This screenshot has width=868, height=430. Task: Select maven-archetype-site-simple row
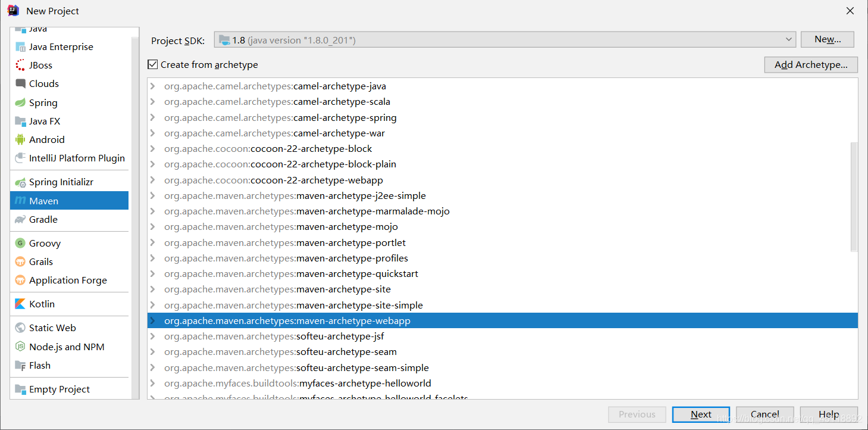point(503,306)
